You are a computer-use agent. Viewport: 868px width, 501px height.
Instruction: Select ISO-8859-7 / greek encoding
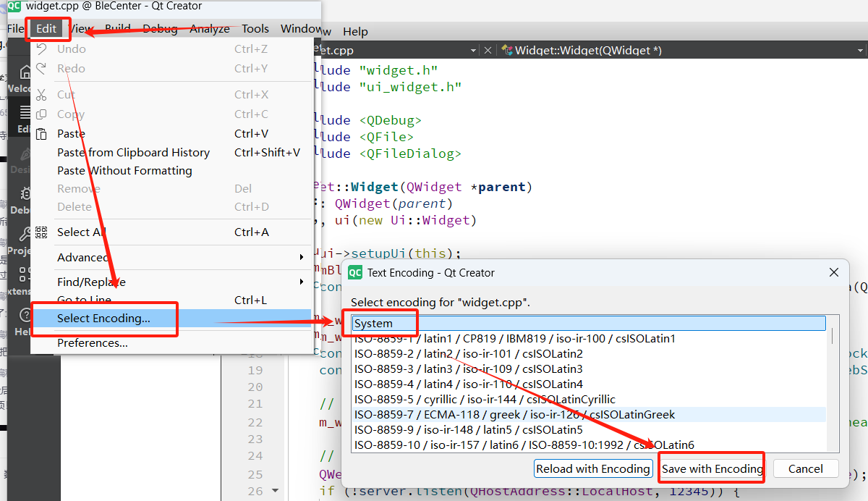(589, 415)
